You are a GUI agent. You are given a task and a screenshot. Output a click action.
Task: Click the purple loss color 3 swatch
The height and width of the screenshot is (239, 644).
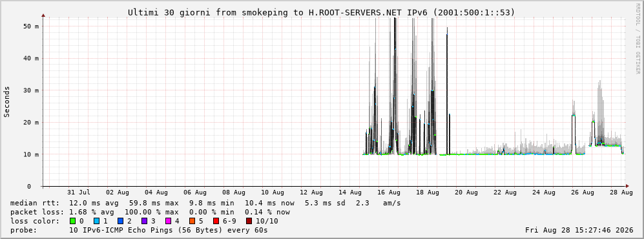click(144, 221)
